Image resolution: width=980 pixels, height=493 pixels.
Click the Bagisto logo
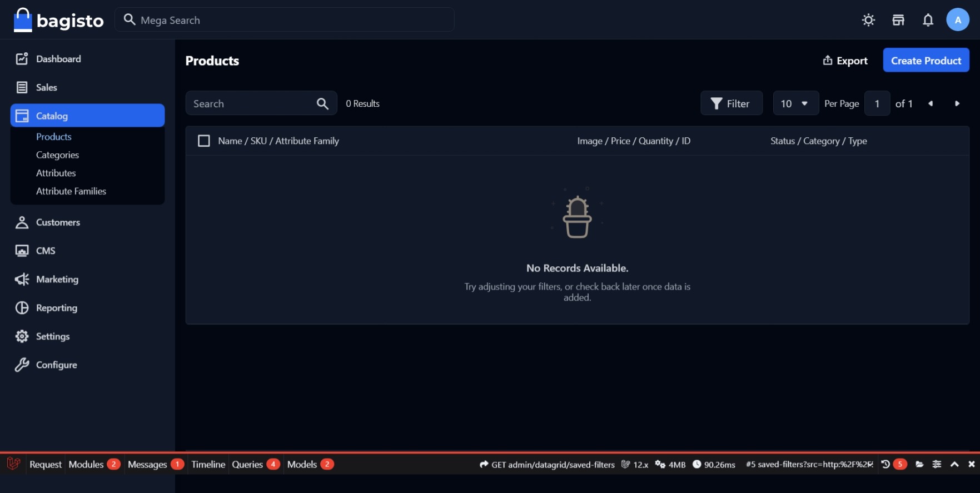pyautogui.click(x=59, y=20)
